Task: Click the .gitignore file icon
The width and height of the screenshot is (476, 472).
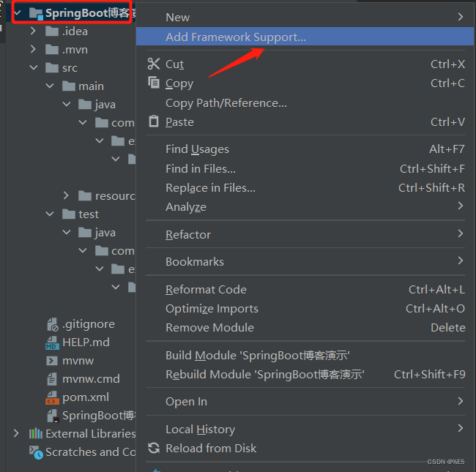Action: click(x=53, y=324)
